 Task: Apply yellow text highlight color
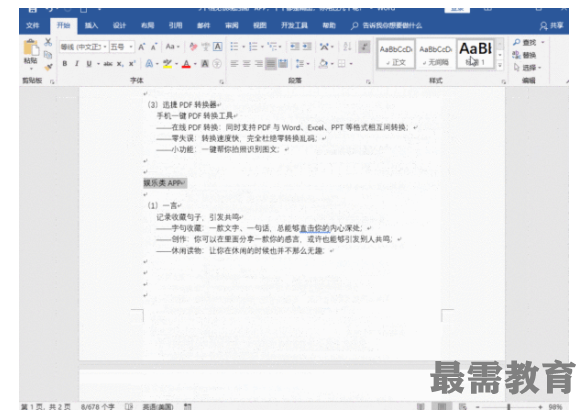[167, 64]
